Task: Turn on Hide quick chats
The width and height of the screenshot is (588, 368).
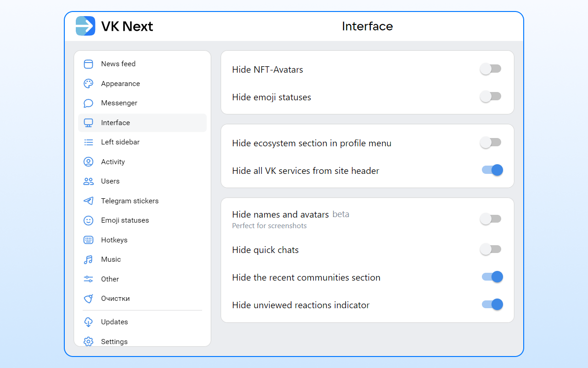Action: (491, 249)
